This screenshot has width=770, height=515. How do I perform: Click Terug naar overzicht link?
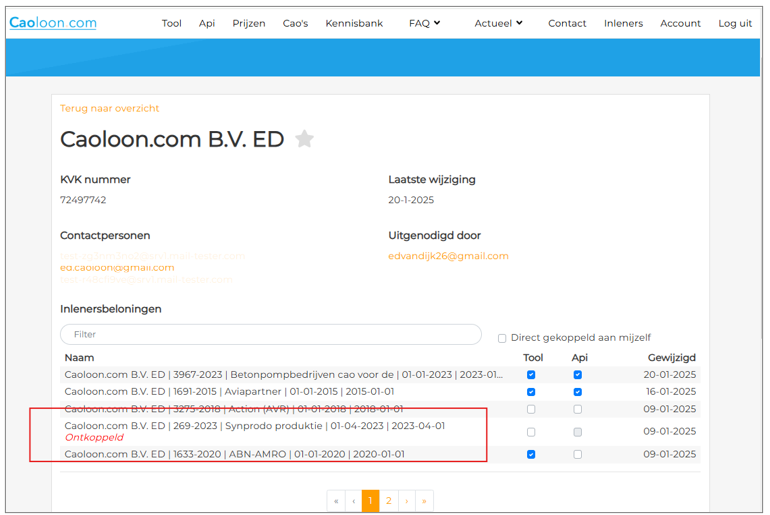tap(110, 108)
